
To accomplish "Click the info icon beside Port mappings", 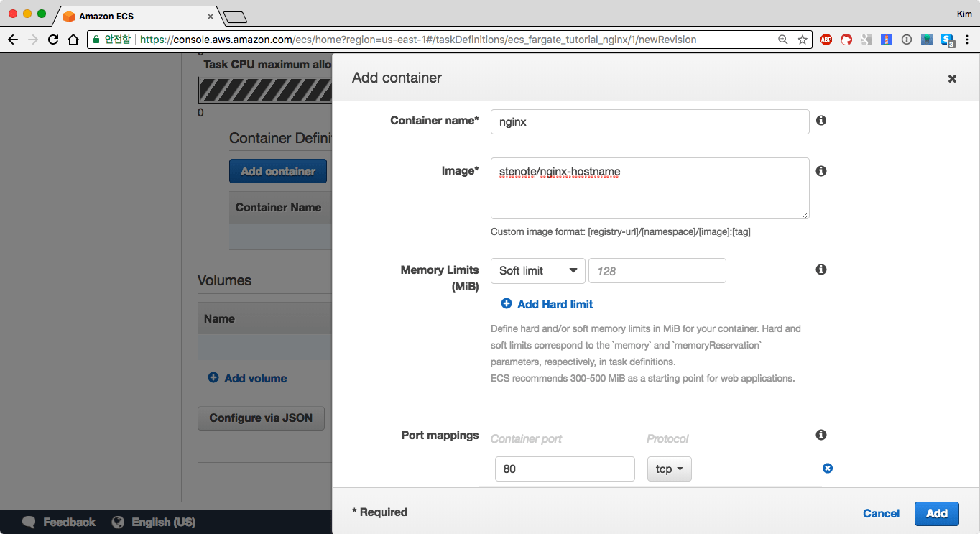I will tap(821, 435).
